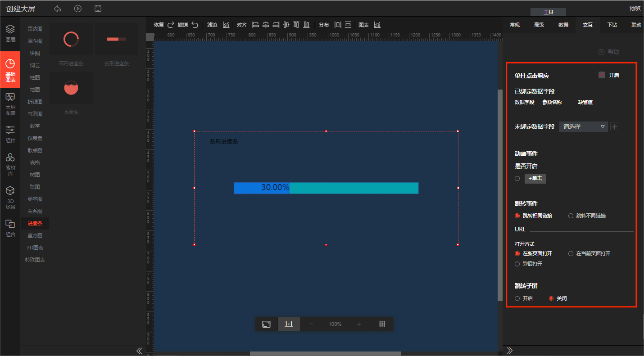
Task: Open the 图层 layers panel
Action: coord(10,34)
